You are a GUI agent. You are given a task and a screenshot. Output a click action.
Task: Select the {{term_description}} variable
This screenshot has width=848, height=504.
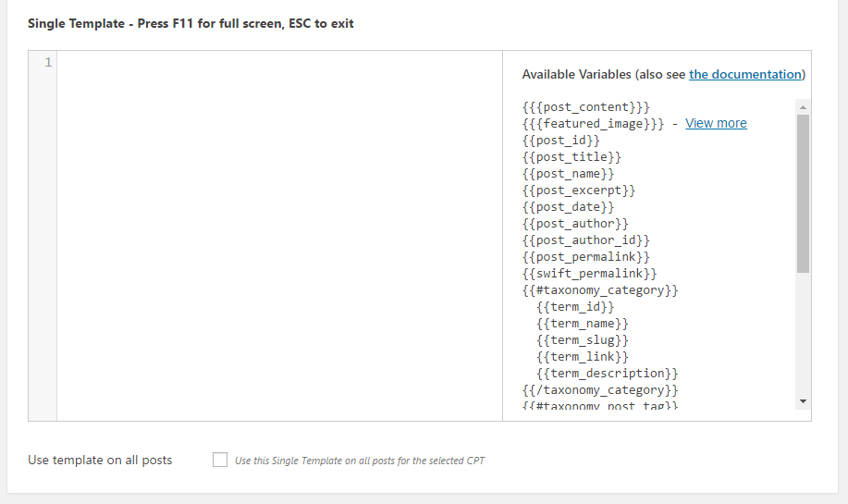point(607,373)
